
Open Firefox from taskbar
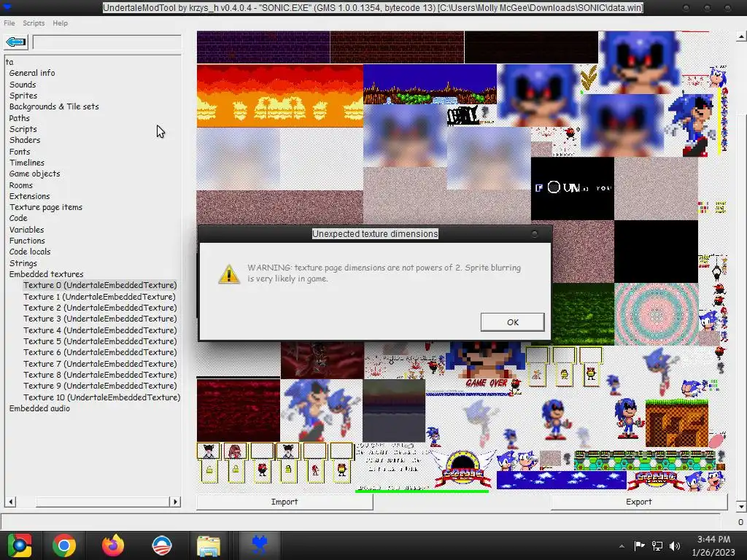click(x=113, y=545)
